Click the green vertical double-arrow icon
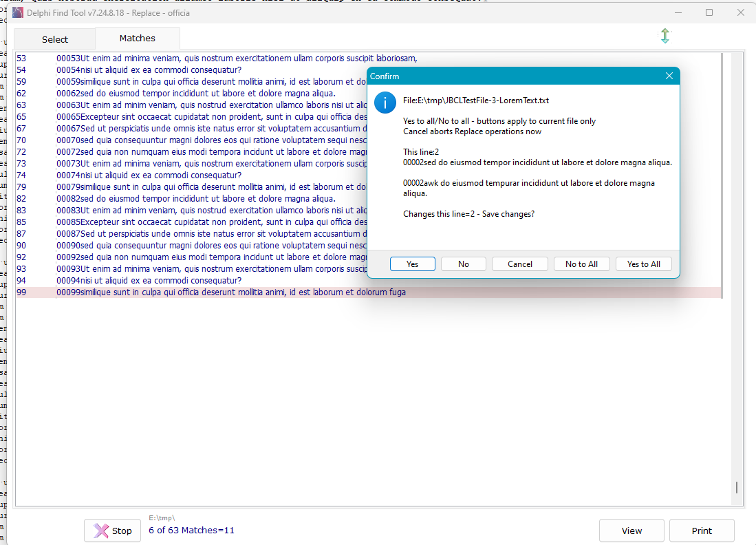Screen dimensions: 756x545 665,36
